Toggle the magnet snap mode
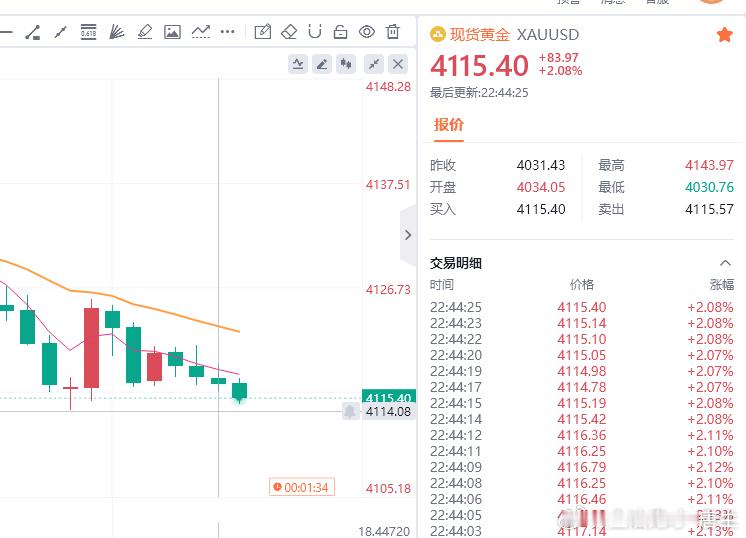 pos(314,32)
